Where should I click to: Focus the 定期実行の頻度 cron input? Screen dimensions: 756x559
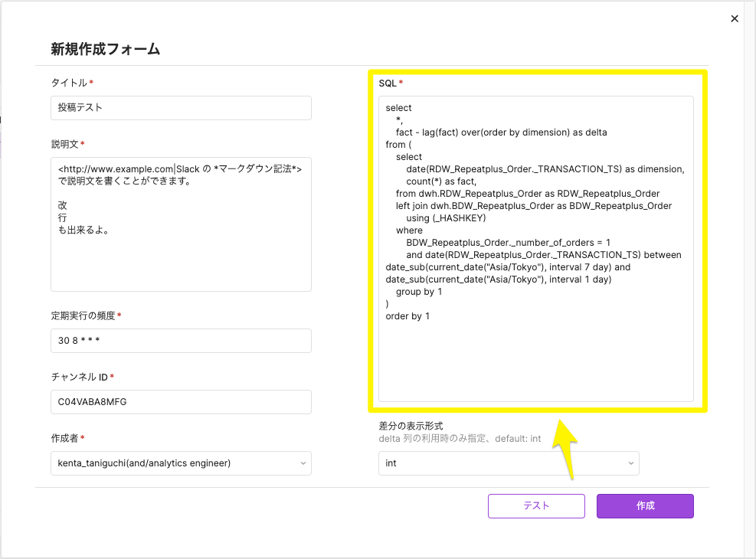pyautogui.click(x=181, y=341)
